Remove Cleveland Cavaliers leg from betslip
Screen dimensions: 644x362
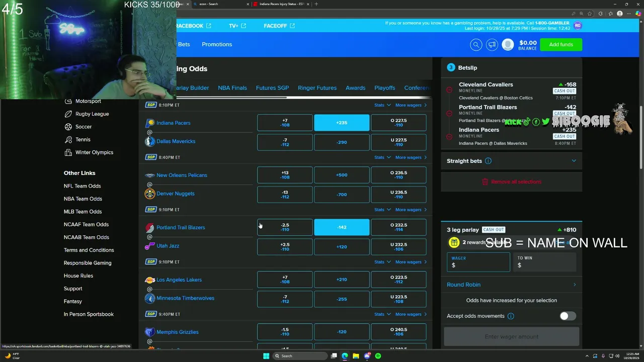[x=449, y=90]
